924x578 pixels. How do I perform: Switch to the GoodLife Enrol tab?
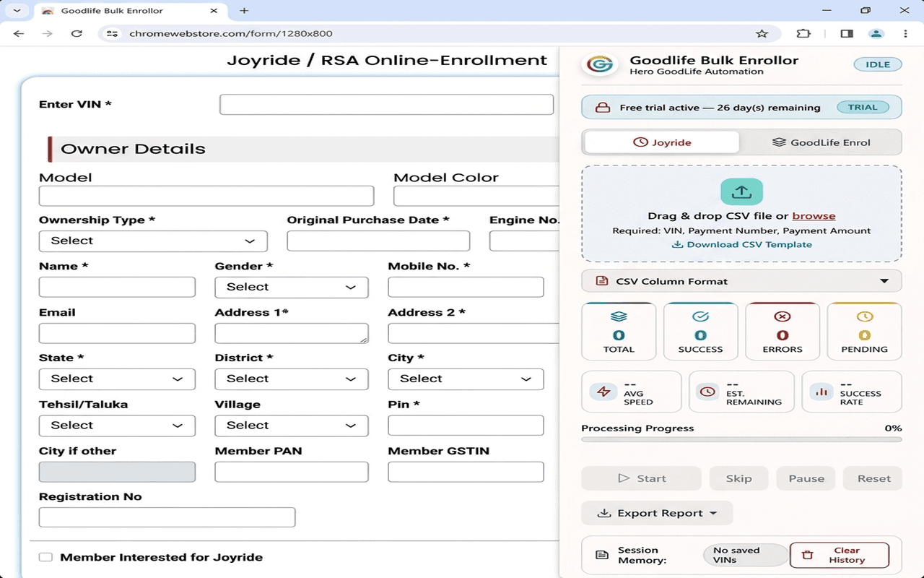point(821,142)
